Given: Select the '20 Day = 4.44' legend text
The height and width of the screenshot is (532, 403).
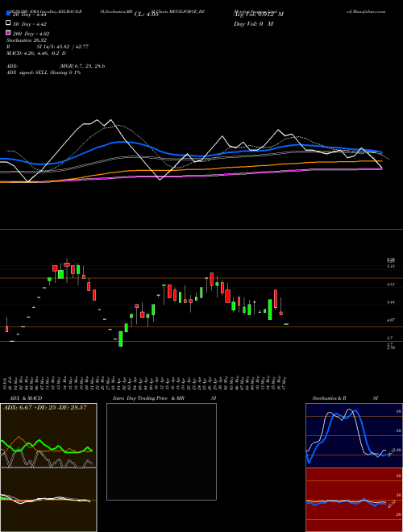Looking at the screenshot, I should point(29,15).
